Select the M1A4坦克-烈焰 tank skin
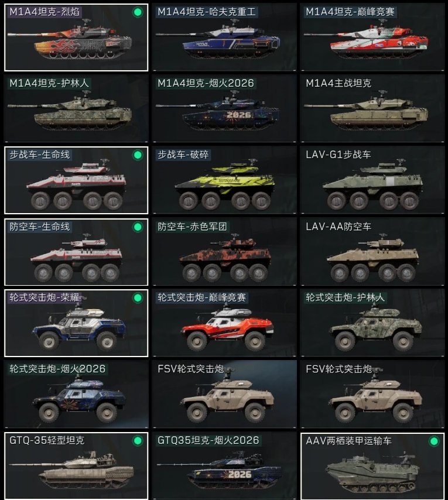The width and height of the screenshot is (448, 500). [76, 37]
